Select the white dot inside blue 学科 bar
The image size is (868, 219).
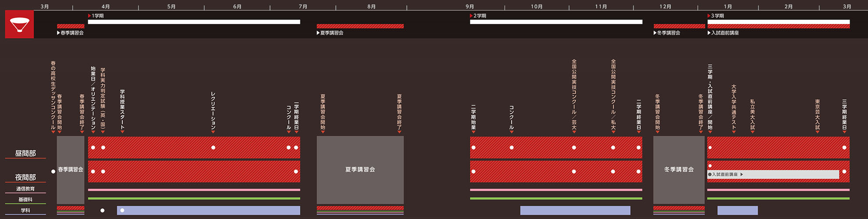(122, 211)
